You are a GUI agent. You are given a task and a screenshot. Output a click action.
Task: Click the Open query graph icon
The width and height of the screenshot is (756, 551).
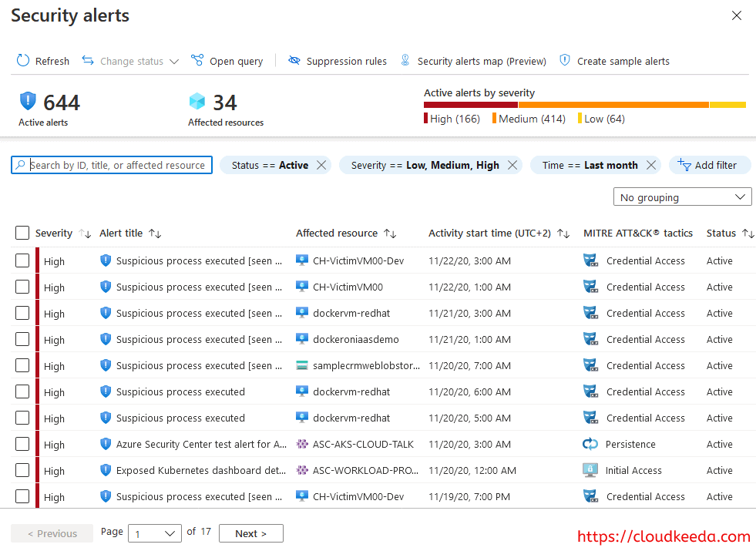[197, 60]
